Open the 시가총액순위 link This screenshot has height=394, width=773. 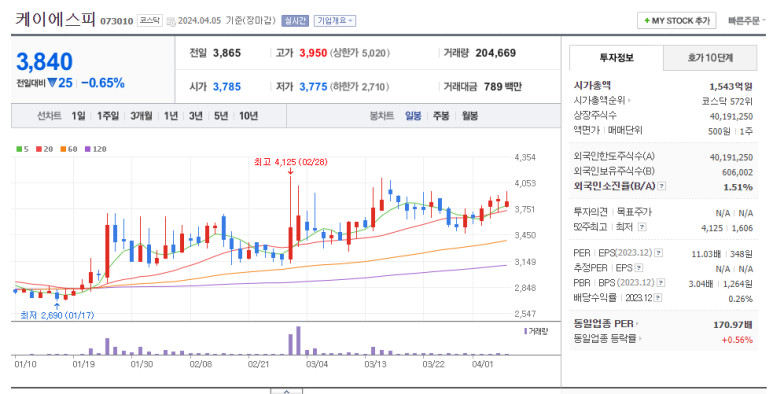[602, 100]
